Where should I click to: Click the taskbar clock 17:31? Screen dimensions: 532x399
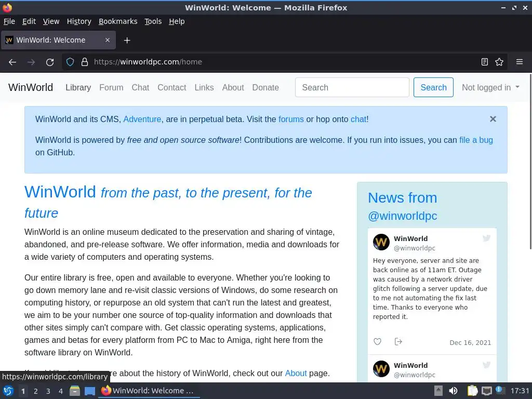520,391
